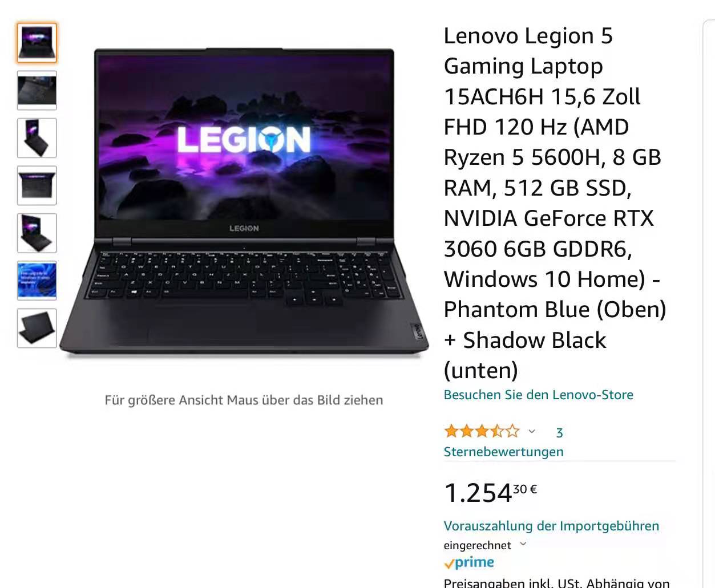The width and height of the screenshot is (715, 588).
Task: Click the star rating icons
Action: pos(482,431)
